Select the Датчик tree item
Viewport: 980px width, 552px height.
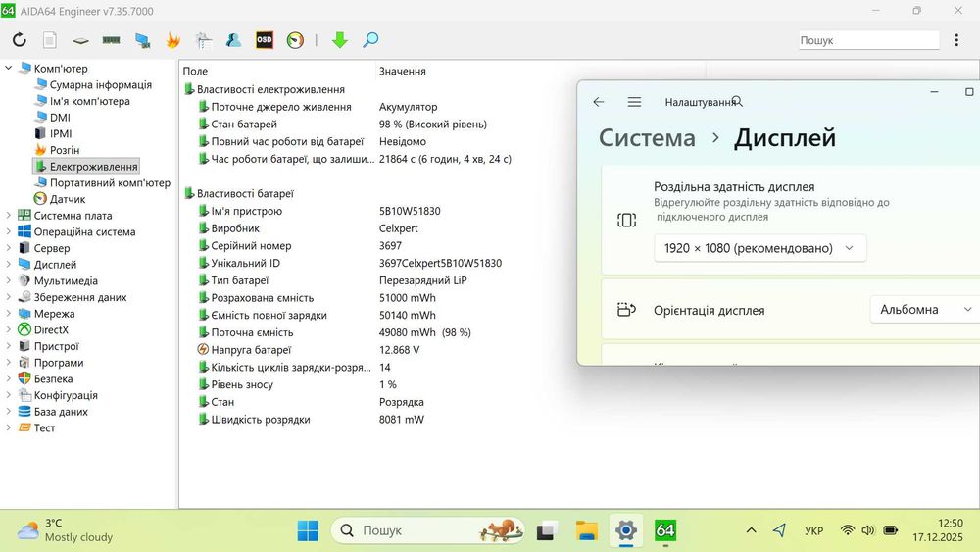pyautogui.click(x=68, y=199)
